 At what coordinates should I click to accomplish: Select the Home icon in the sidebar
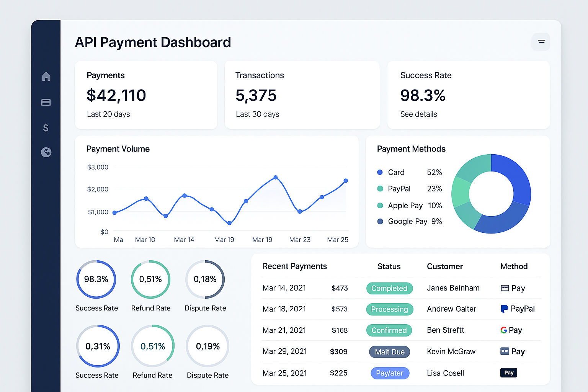click(46, 77)
